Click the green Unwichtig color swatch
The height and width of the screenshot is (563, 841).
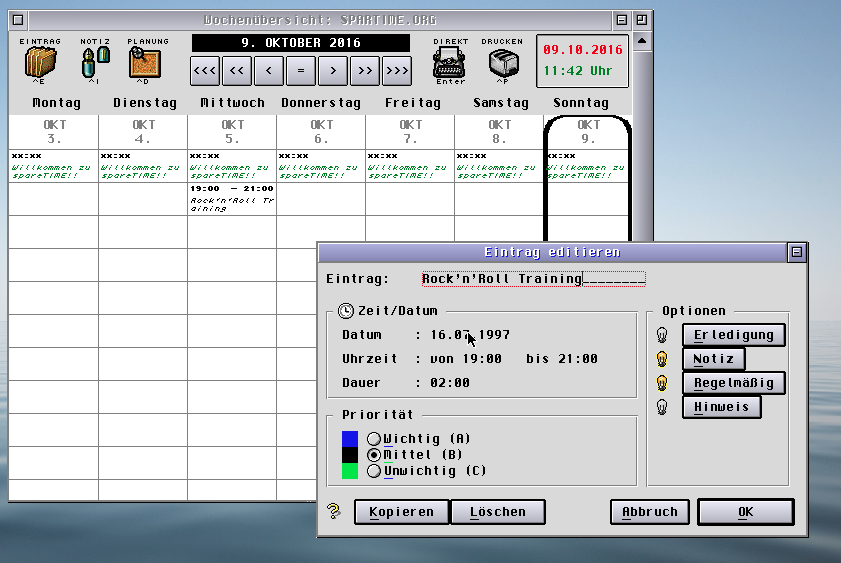pos(350,471)
